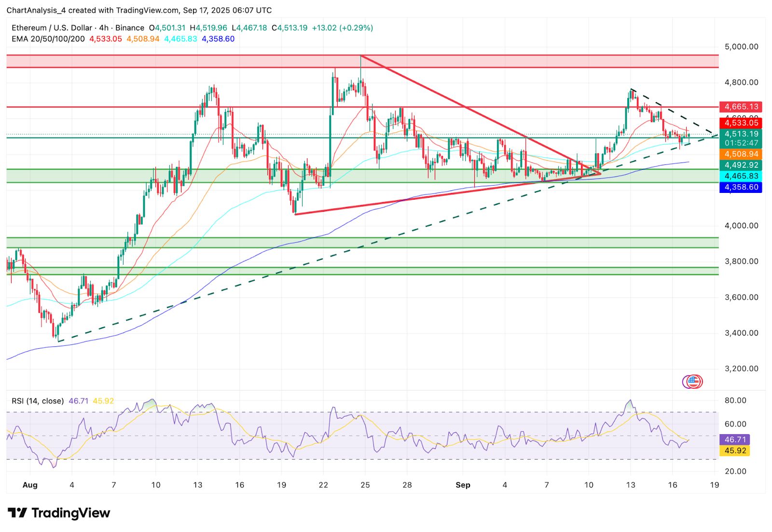
Task: Click the green 4,513.19 last-price label
Action: [741, 134]
